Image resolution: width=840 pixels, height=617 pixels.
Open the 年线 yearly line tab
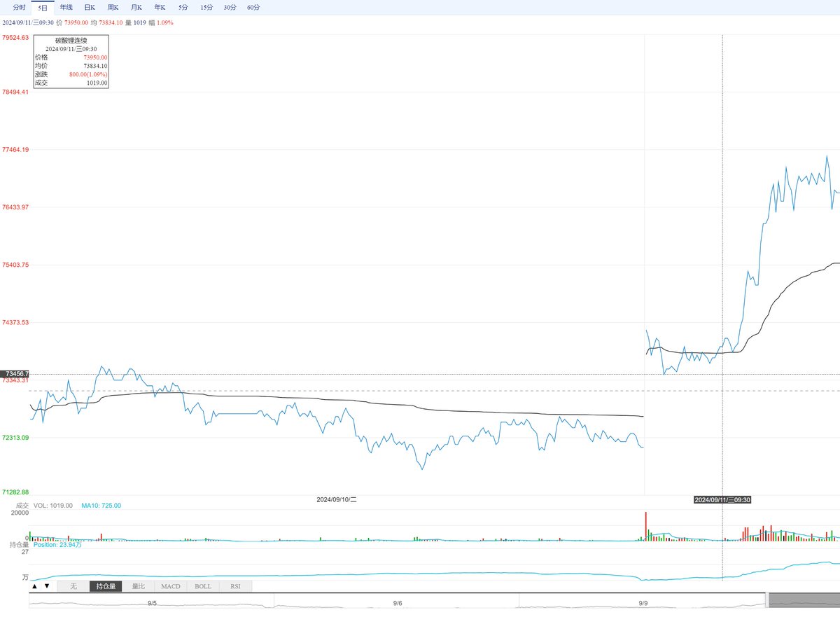66,7
